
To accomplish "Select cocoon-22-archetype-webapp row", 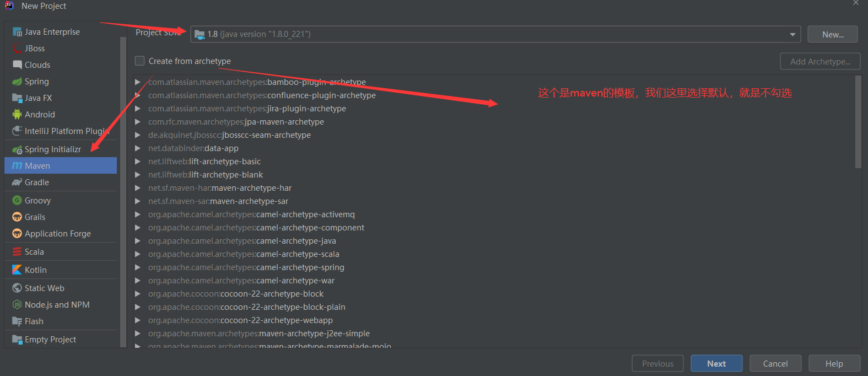I will coord(494,320).
